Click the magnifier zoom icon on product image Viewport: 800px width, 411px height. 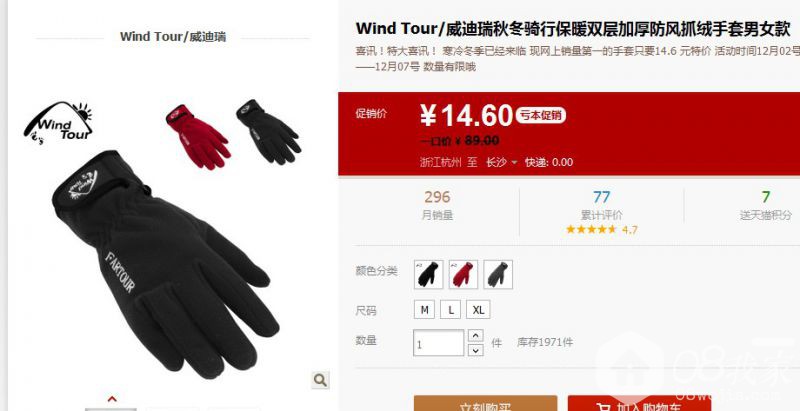[x=320, y=380]
